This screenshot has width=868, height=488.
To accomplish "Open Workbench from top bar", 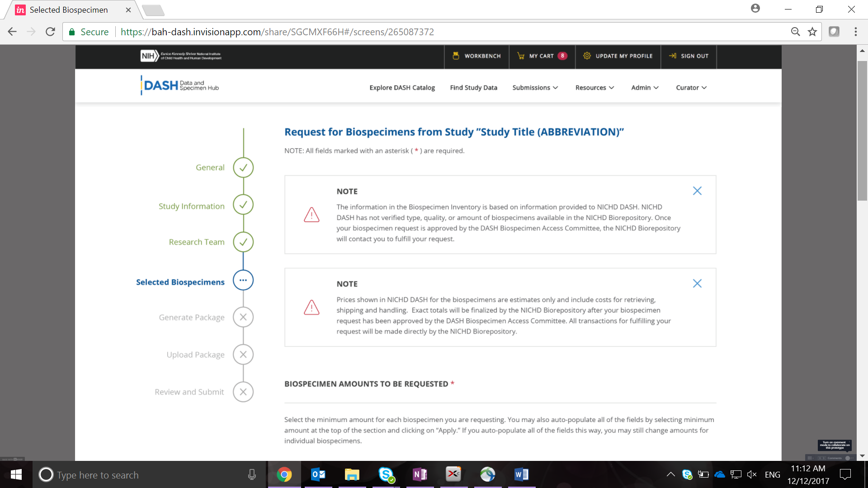I will tap(476, 56).
